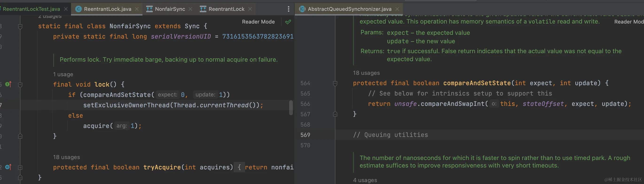
Task: Click fold end marker at line 567
Action: tap(335, 114)
